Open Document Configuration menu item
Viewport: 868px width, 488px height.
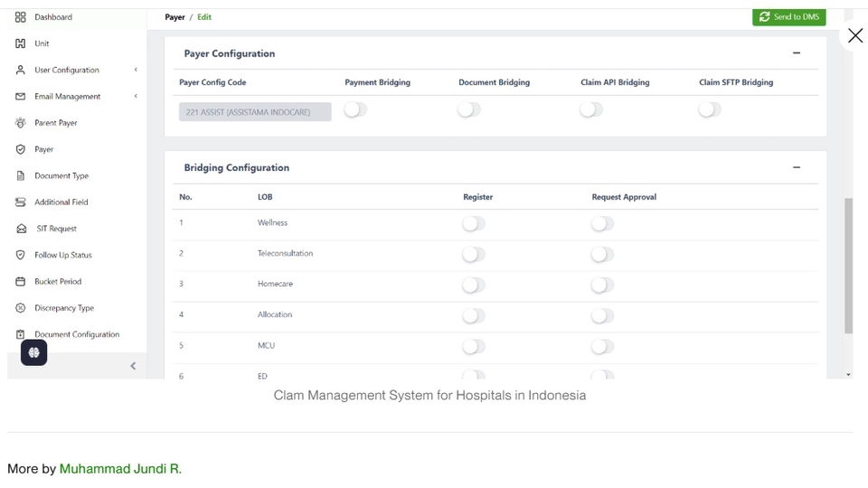(77, 334)
